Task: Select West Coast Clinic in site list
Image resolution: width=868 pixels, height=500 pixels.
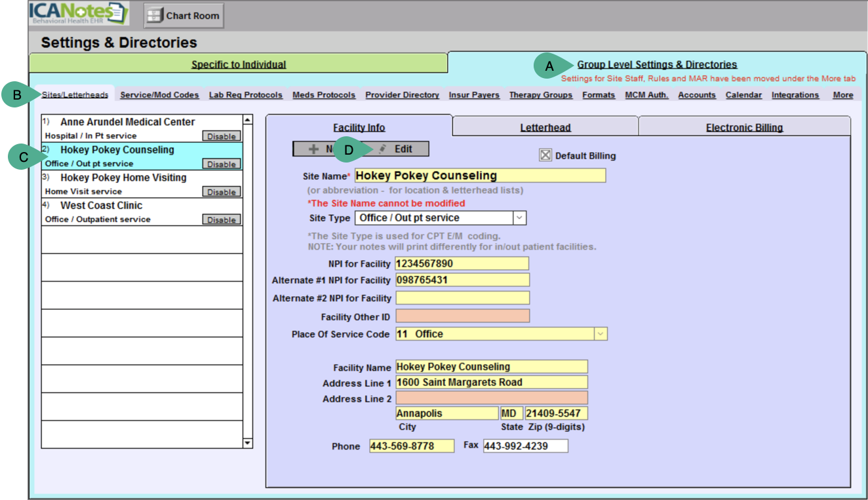Action: tap(102, 206)
